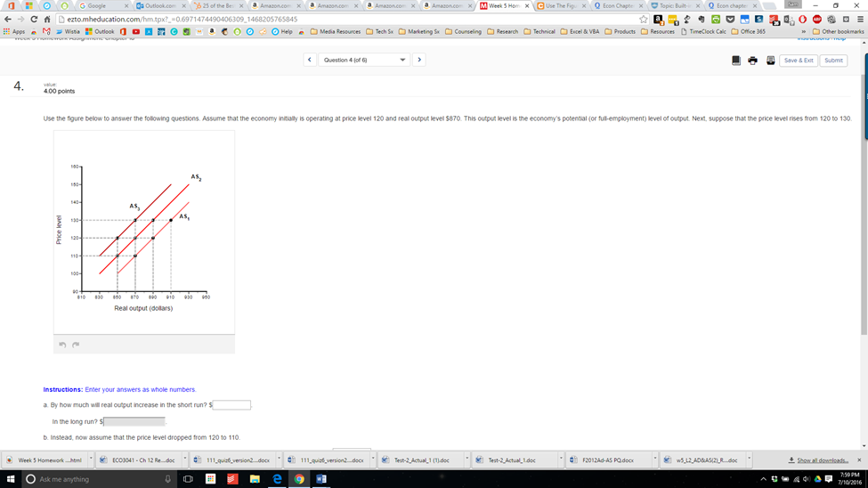Switch to the Google tab
Screen dimensions: 868x488
[101, 5]
